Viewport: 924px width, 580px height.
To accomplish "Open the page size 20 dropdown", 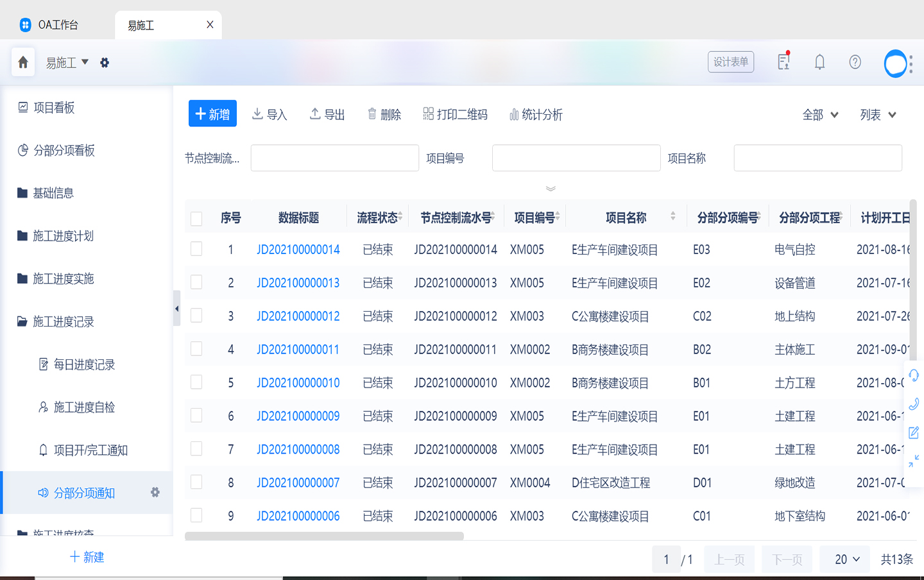I will 845,559.
